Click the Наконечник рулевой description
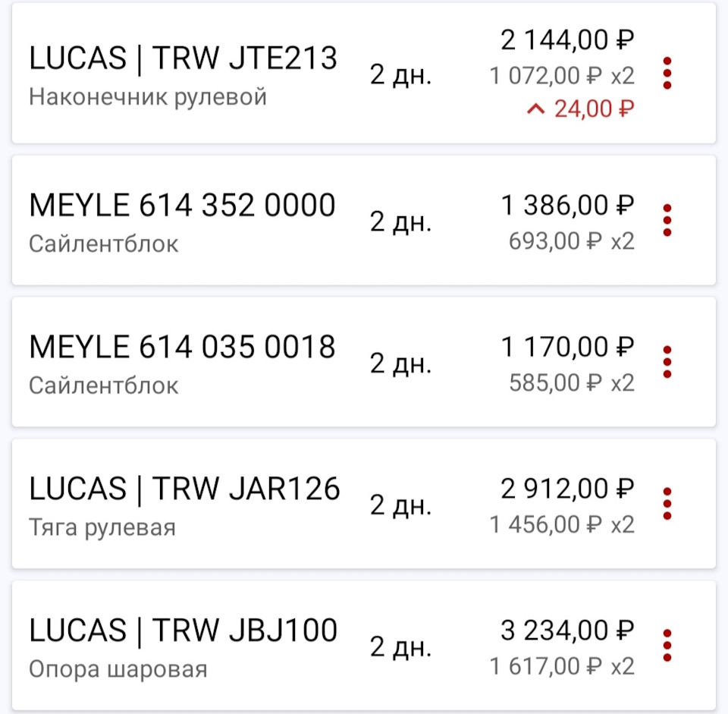This screenshot has width=728, height=714. click(x=148, y=97)
